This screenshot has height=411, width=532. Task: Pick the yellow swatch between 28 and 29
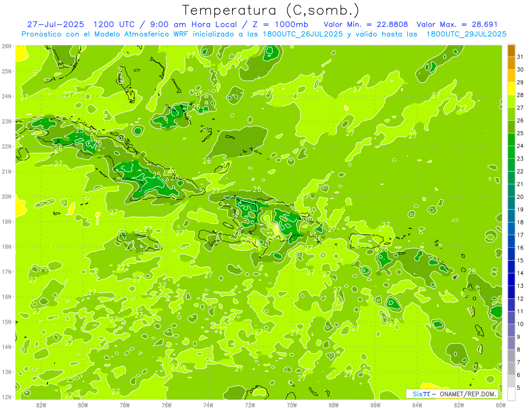(x=512, y=89)
